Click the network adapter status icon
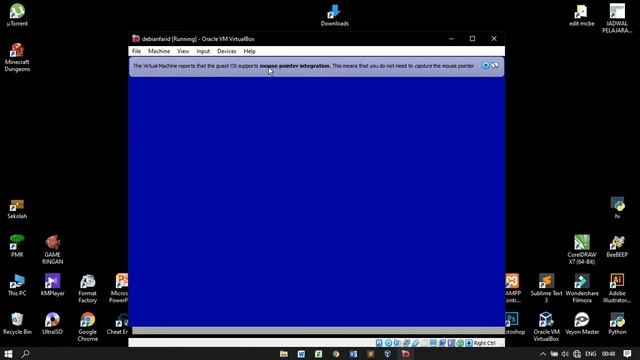 [406, 343]
